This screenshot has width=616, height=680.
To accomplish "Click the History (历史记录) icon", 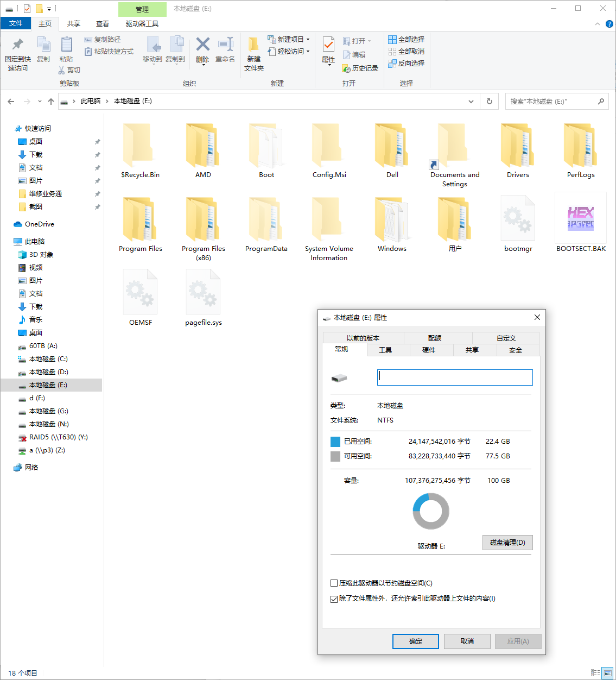I will pyautogui.click(x=346, y=68).
